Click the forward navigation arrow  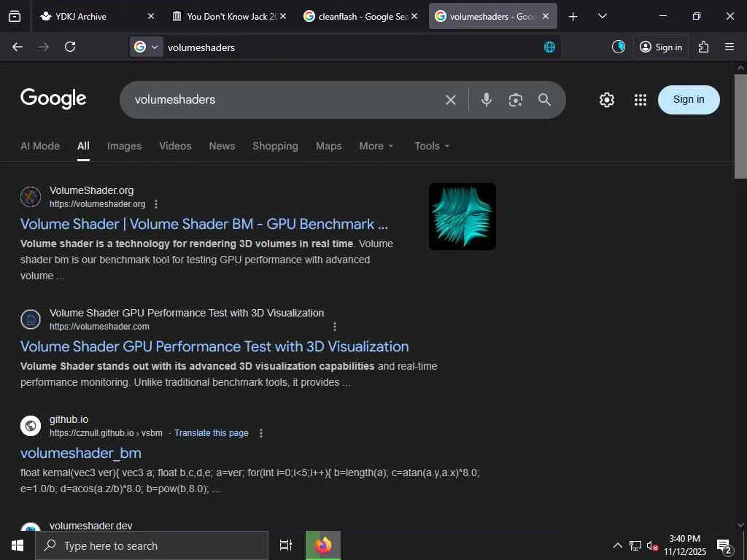43,47
